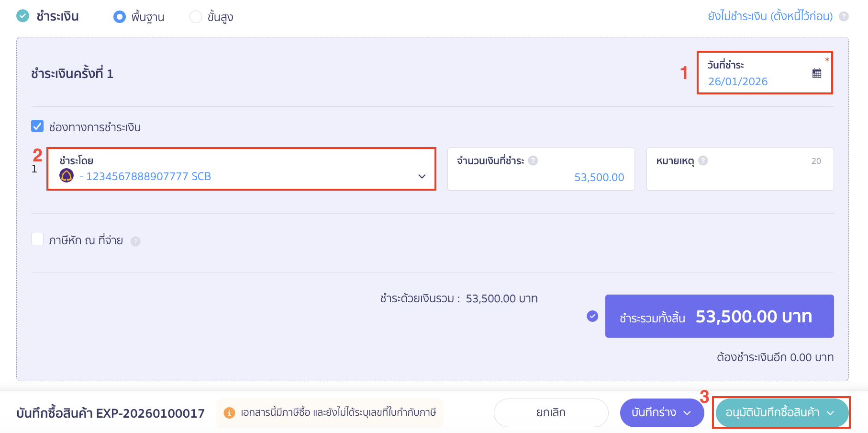
Task: Click the help icon next to หมายเหตุ
Action: tap(703, 161)
